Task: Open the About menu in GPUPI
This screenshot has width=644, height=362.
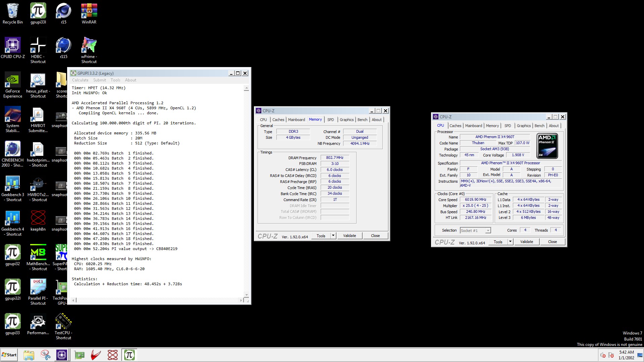Action: pyautogui.click(x=131, y=80)
